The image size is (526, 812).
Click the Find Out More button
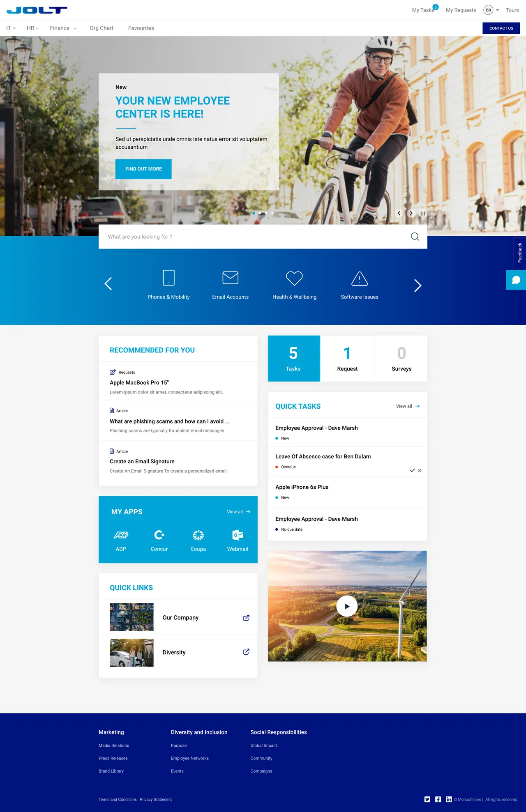click(x=143, y=169)
